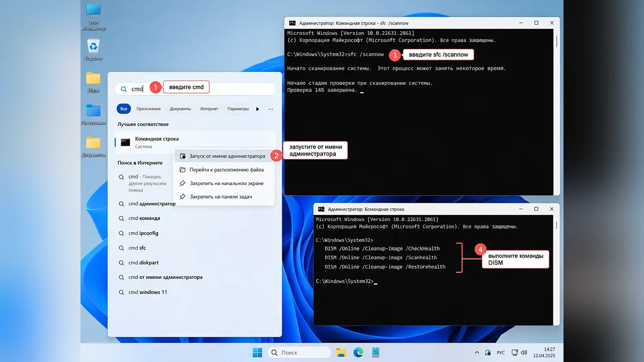Minimize the DISM command prompt window
Image resolution: width=644 pixels, height=362 pixels.
[x=521, y=209]
